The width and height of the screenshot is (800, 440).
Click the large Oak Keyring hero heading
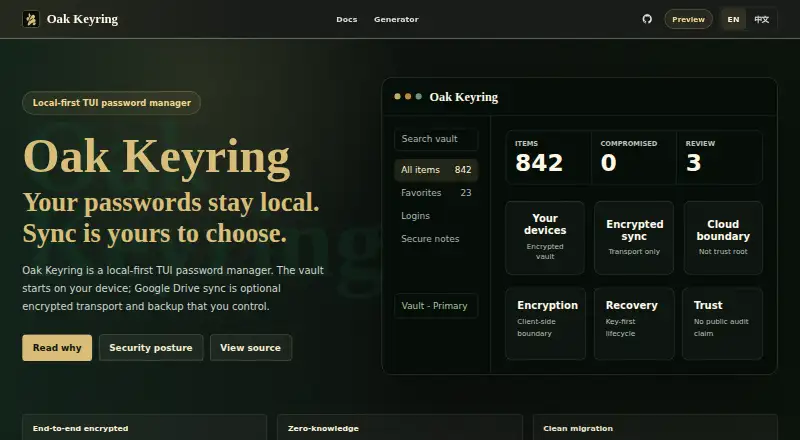(157, 156)
